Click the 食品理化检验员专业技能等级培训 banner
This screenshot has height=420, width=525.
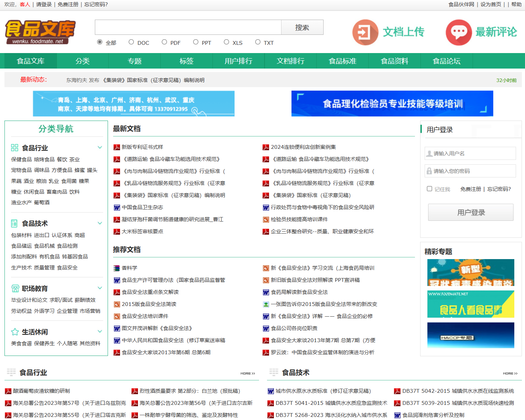click(392, 103)
